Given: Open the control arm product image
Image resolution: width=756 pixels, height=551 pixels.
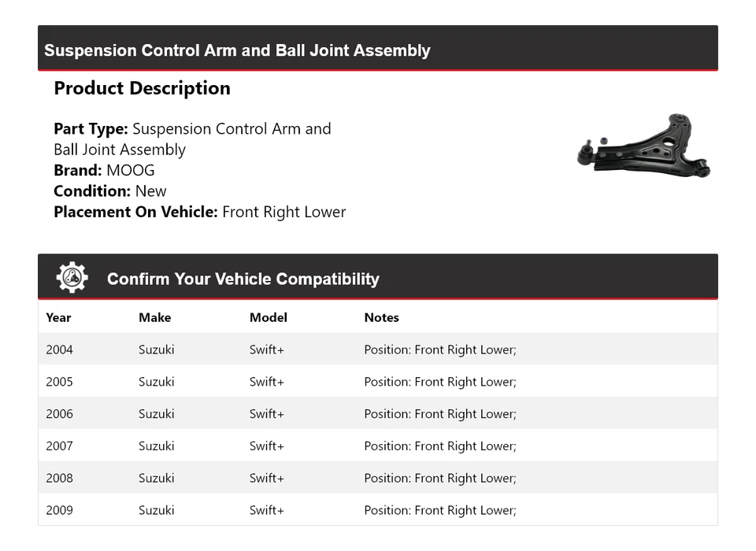Looking at the screenshot, I should [x=644, y=146].
